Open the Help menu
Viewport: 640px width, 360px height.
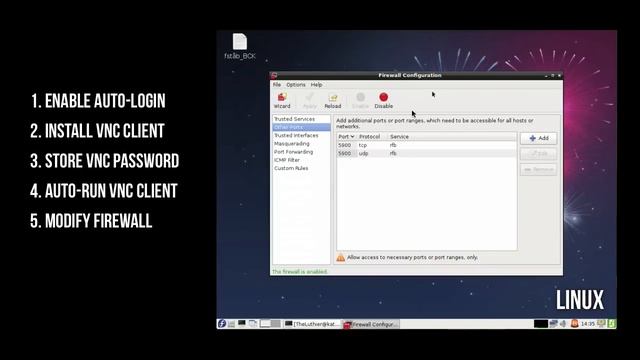[316, 84]
